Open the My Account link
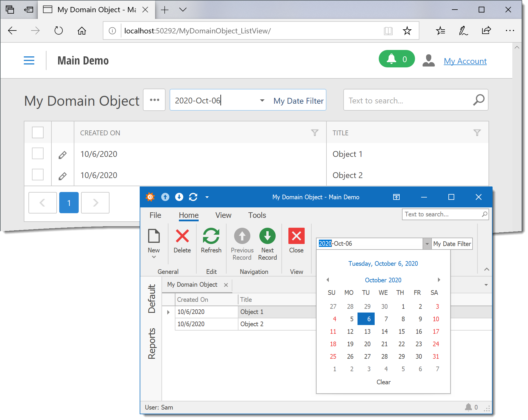 [465, 61]
